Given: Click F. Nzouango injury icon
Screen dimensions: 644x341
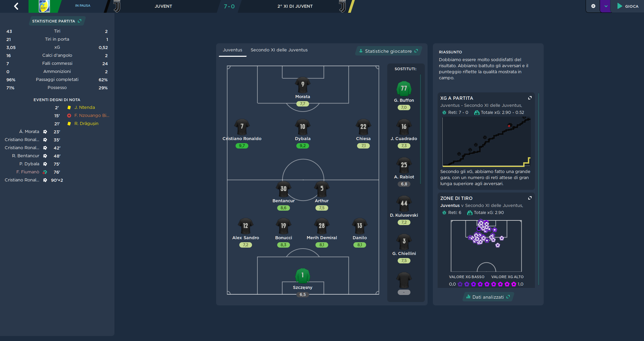Looking at the screenshot, I should click(x=69, y=116).
